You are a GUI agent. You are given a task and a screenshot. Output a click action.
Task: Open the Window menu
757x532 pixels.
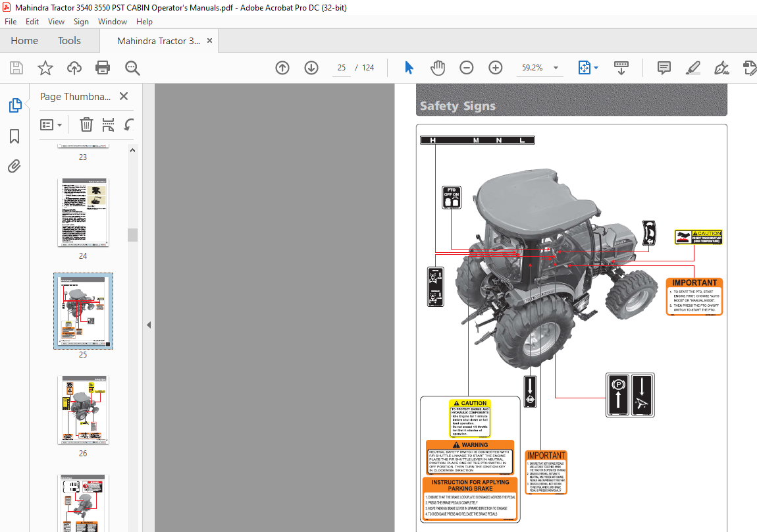pyautogui.click(x=113, y=22)
